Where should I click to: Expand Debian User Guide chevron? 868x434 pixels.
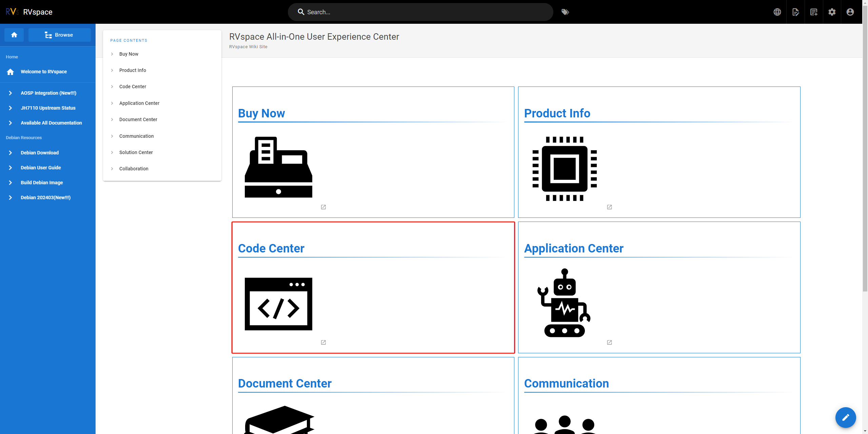click(11, 168)
